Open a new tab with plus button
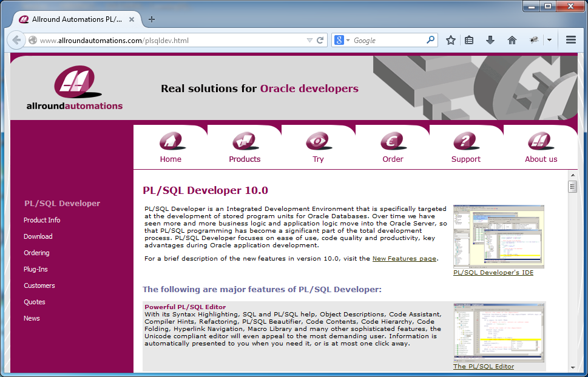 (152, 19)
